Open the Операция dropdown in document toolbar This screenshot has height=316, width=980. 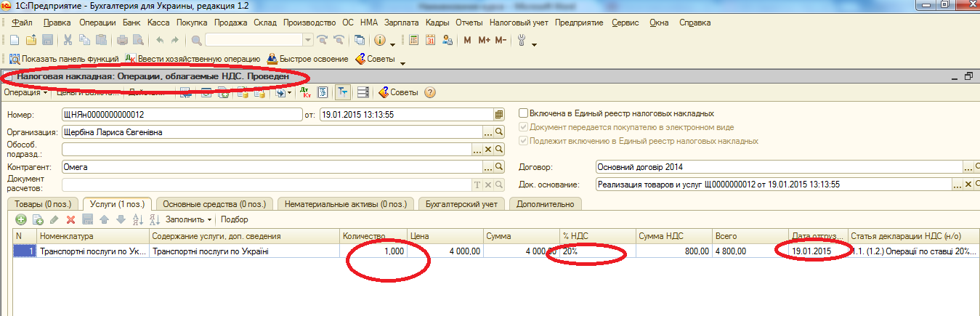click(25, 92)
